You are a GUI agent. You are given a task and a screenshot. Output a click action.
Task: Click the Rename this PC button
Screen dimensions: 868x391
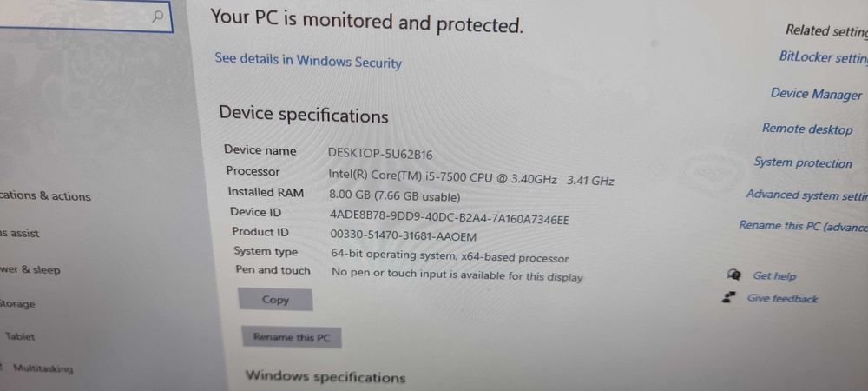(292, 337)
